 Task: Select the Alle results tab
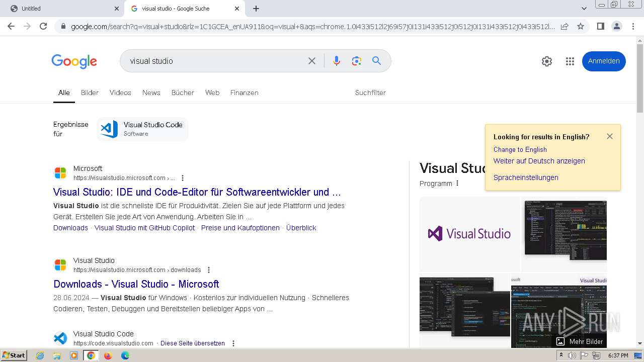64,93
